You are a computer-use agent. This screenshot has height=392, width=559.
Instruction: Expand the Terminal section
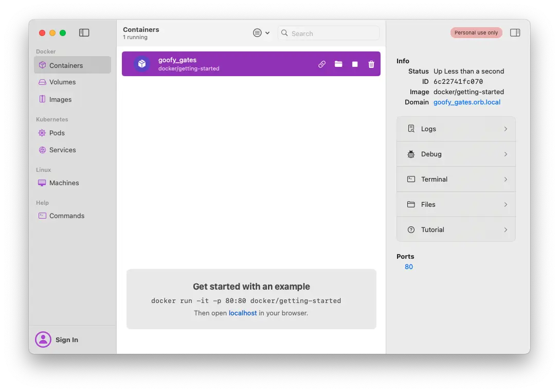pos(456,179)
